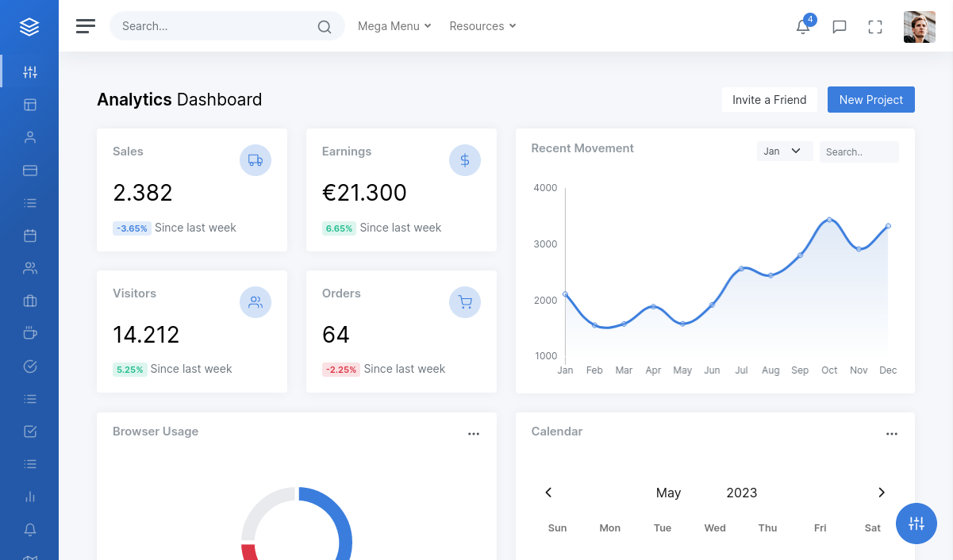This screenshot has width=953, height=560.
Task: Click the user profile icon in sidebar
Action: (x=30, y=137)
